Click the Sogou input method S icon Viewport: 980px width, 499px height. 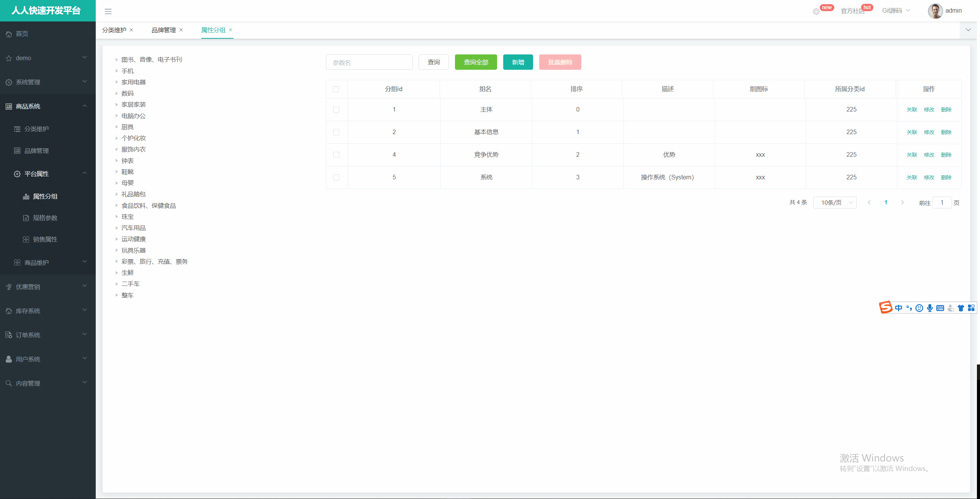(885, 307)
